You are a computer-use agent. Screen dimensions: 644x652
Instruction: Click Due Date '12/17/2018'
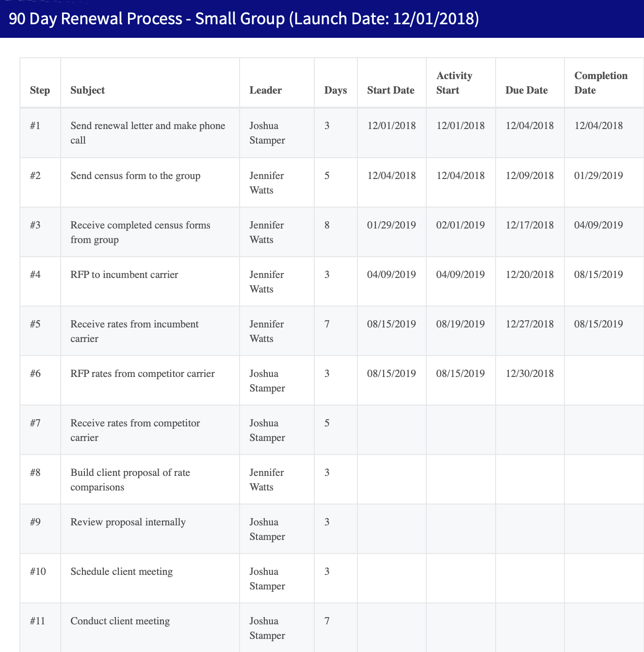point(530,225)
